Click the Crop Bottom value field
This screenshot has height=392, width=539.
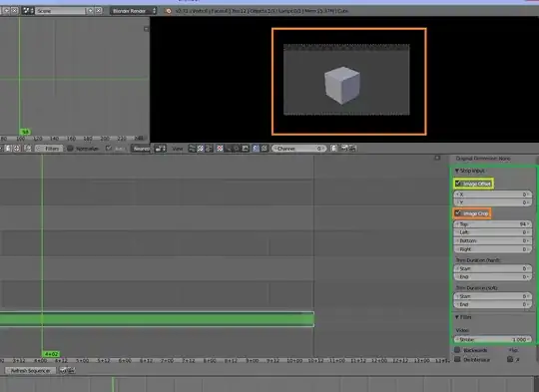pos(493,240)
